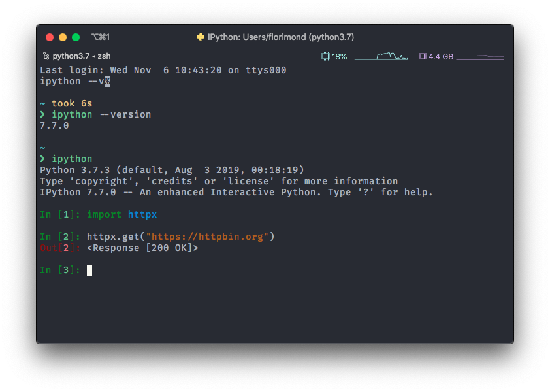Click the Python logo in the title bar
The width and height of the screenshot is (550, 392).
200,37
